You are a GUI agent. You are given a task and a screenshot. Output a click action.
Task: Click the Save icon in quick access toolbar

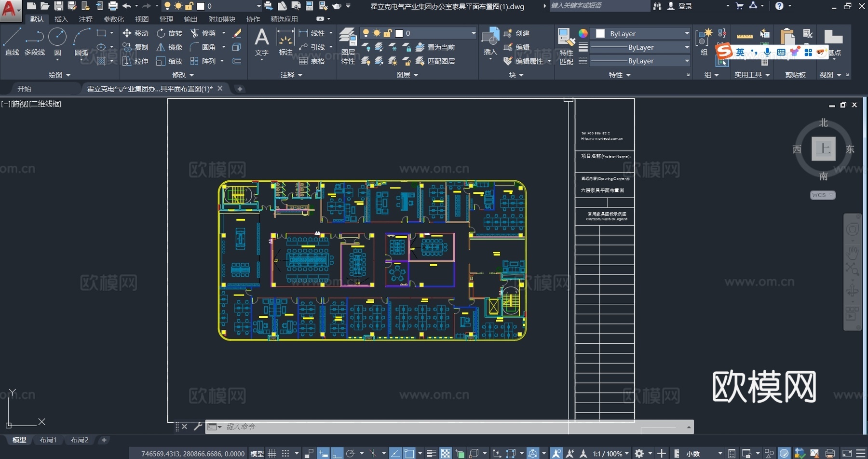pyautogui.click(x=58, y=6)
